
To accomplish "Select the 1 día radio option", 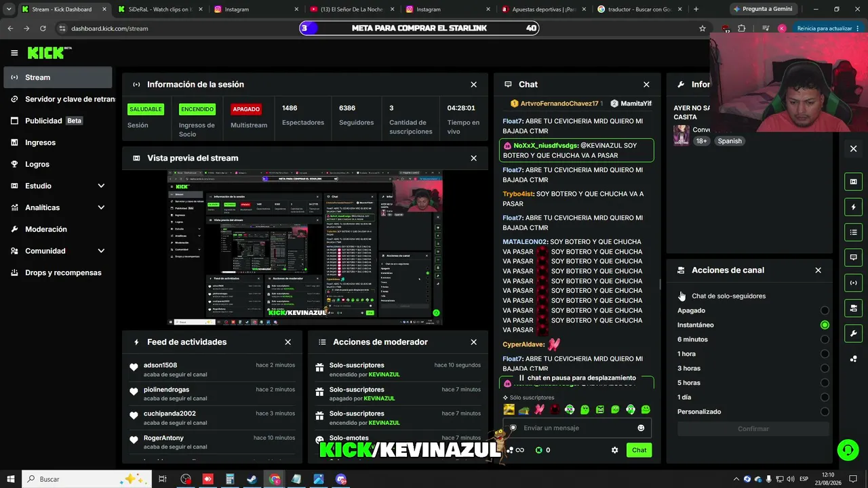I will pyautogui.click(x=825, y=397).
